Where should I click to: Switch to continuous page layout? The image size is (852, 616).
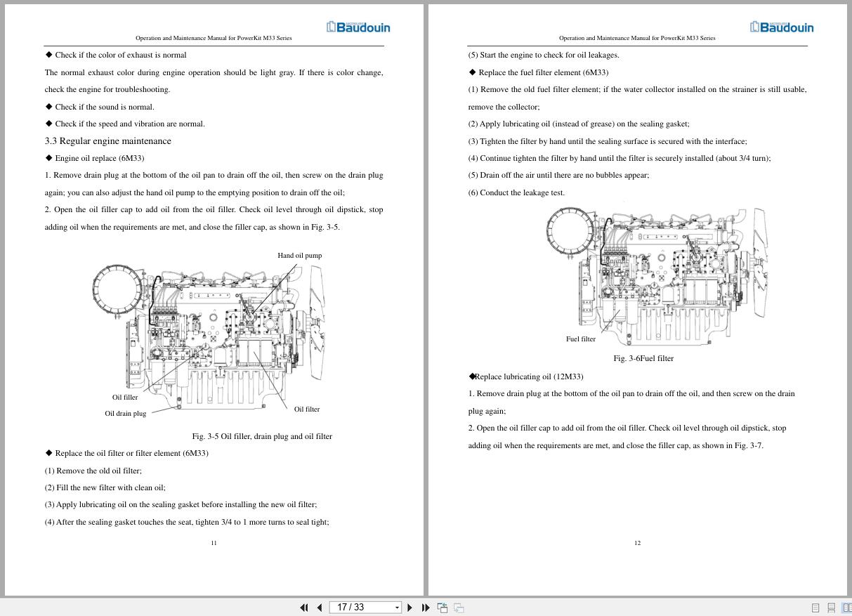click(831, 608)
